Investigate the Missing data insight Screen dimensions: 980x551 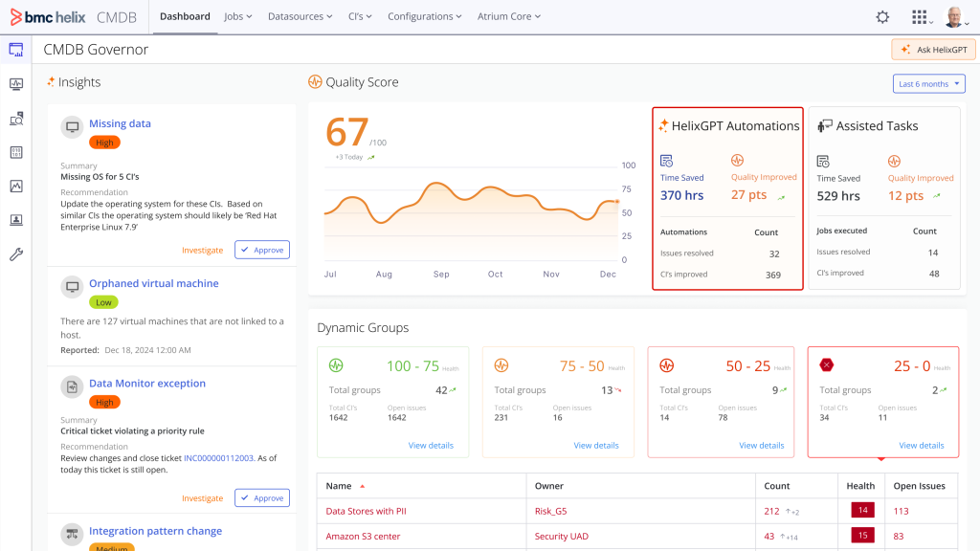coord(203,250)
